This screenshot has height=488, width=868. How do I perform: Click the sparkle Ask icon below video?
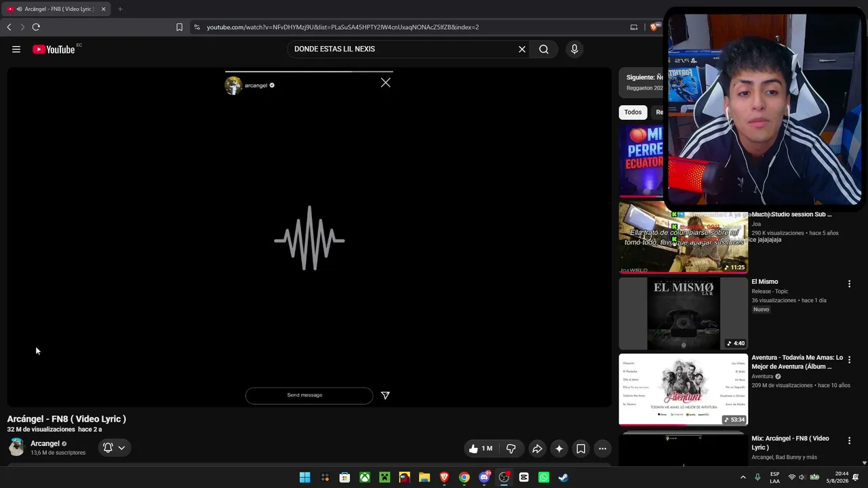[x=559, y=449]
